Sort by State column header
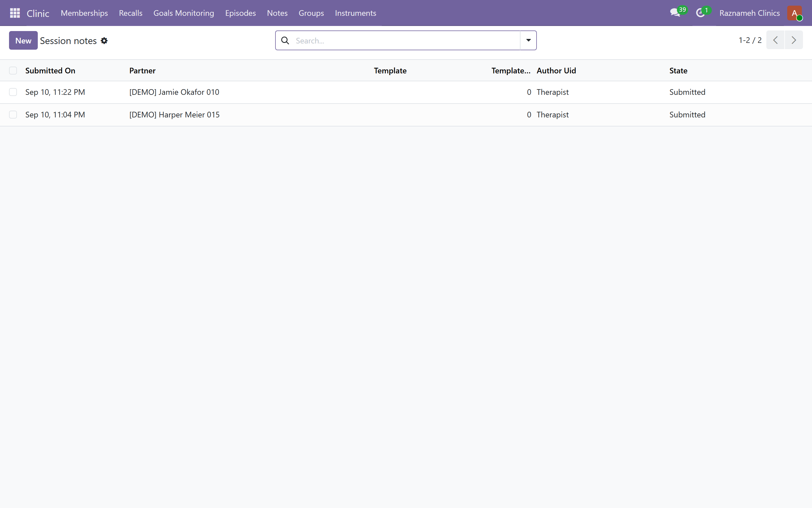This screenshot has height=508, width=812. [x=678, y=71]
